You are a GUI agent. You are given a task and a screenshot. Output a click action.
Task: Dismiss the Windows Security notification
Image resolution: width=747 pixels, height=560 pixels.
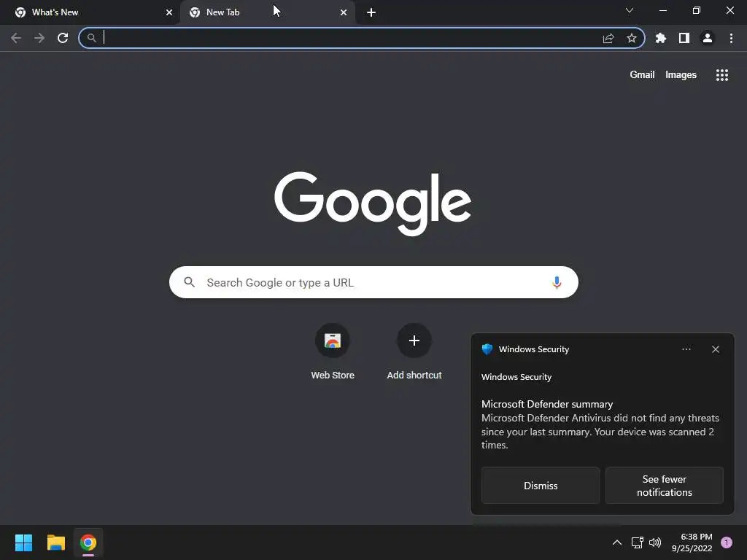pos(541,485)
